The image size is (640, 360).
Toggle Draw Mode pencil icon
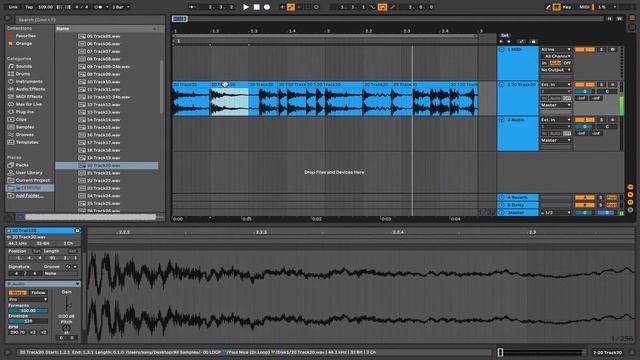pyautogui.click(x=548, y=7)
